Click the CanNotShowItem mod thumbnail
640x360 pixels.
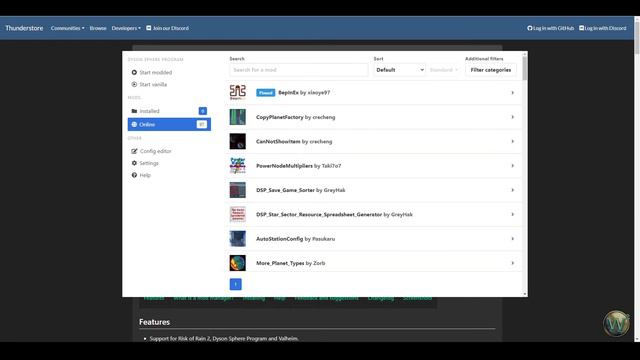[x=238, y=141]
